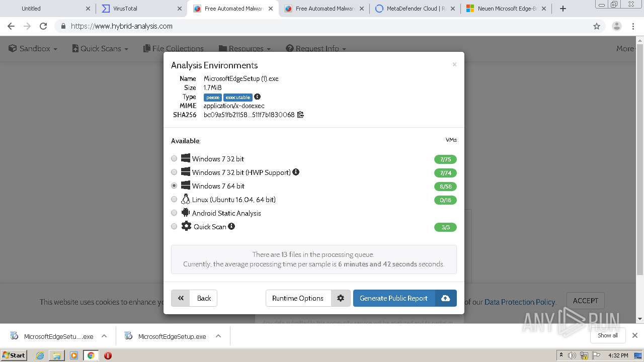Select Windows 7 32 bit HWP Support radio

(x=174, y=172)
